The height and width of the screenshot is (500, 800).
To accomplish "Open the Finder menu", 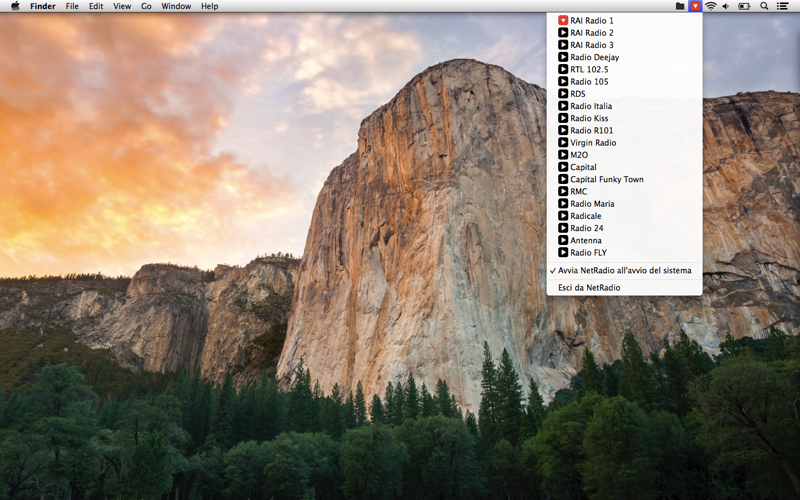I will point(43,6).
